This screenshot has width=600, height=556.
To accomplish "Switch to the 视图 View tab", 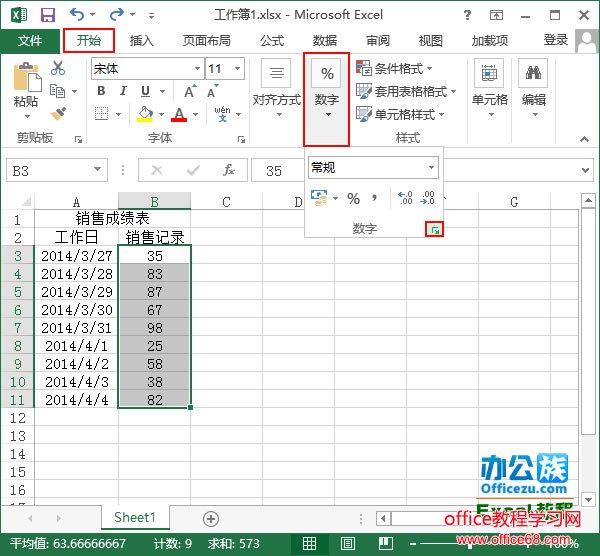I will [431, 40].
